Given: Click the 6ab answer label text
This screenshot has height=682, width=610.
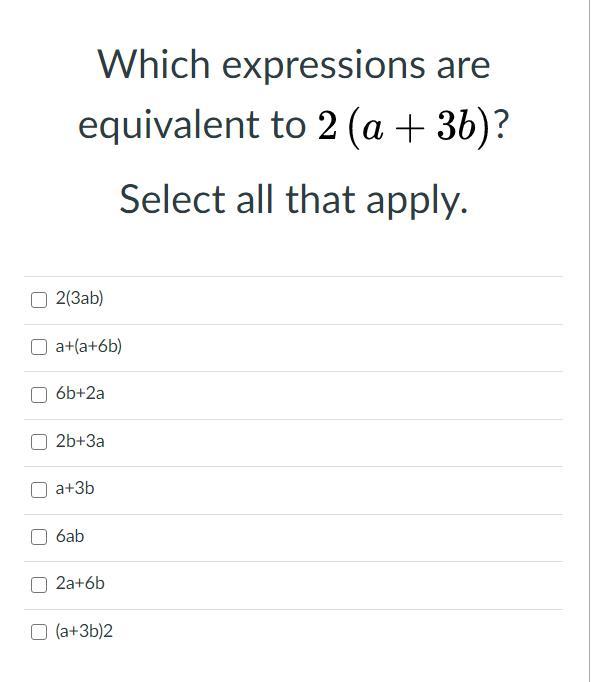Looking at the screenshot, I should click(70, 536).
